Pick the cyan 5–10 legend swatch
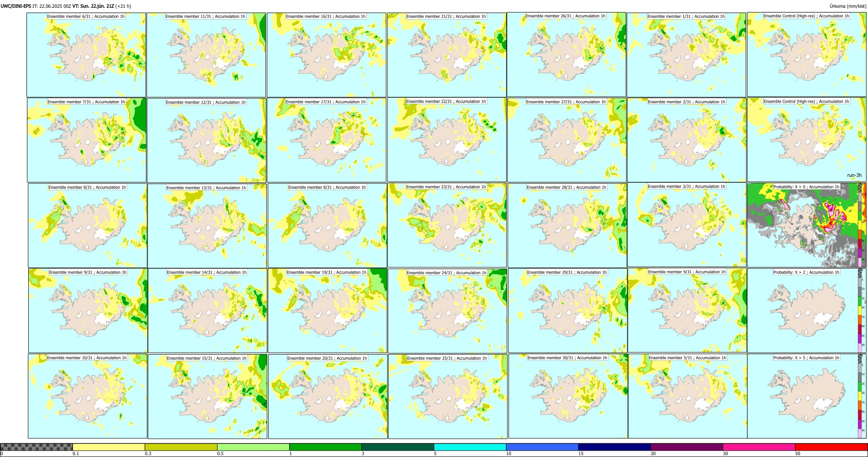The image size is (868, 457). (x=470, y=447)
